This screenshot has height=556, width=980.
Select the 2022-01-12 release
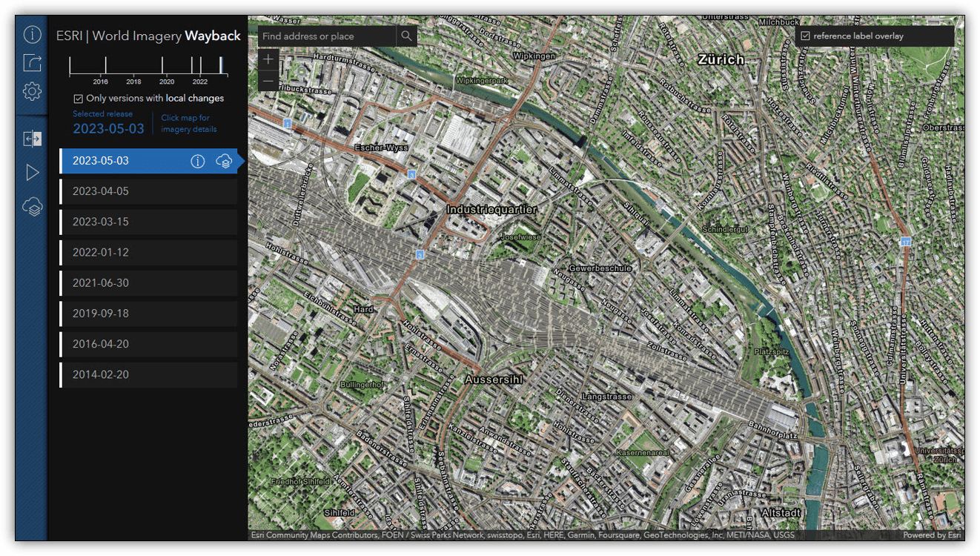click(148, 252)
